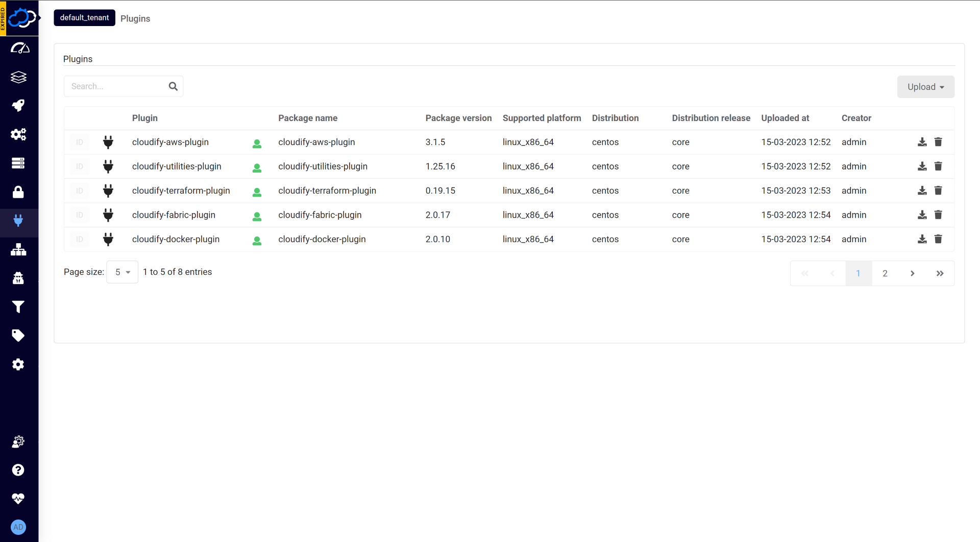Go to page 2 of plugins
The height and width of the screenshot is (542, 980).
(885, 273)
